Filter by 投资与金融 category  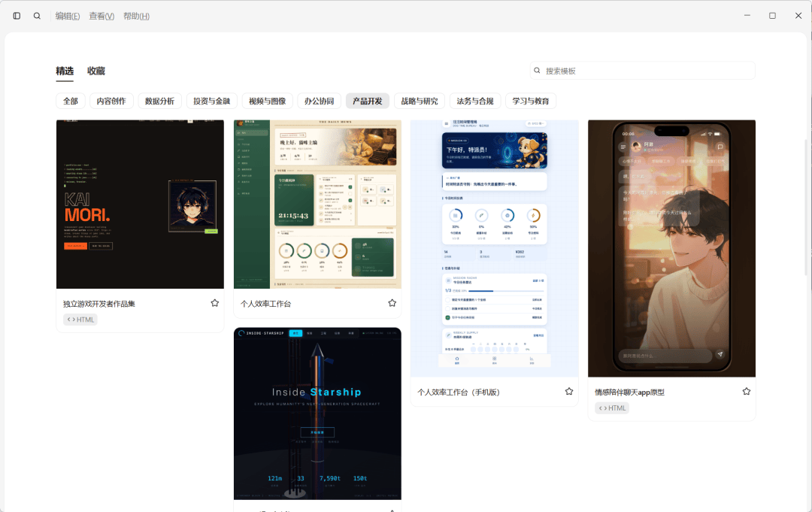pos(212,101)
